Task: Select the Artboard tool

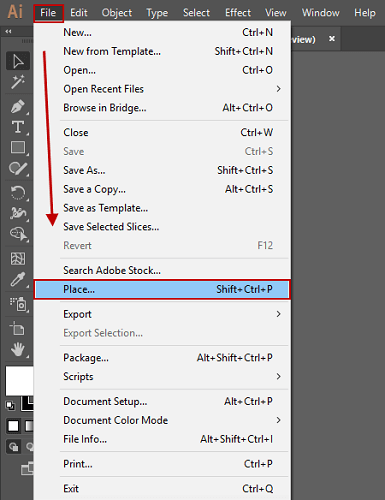Action: tap(18, 329)
